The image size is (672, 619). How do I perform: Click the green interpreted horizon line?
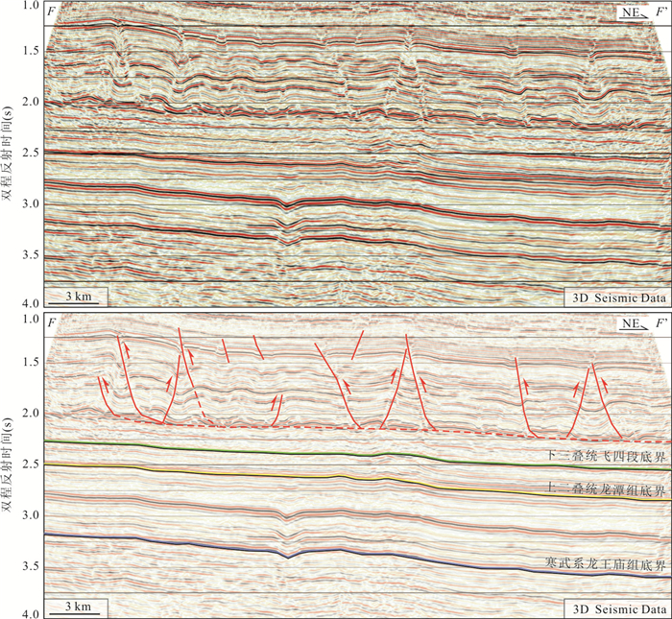(x=358, y=455)
